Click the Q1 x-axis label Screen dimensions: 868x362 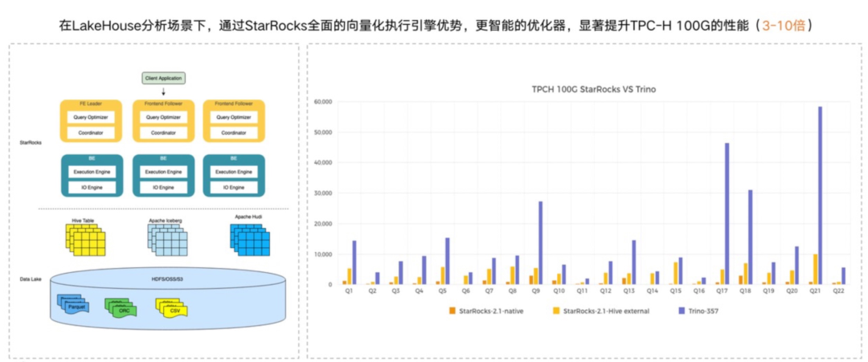350,291
